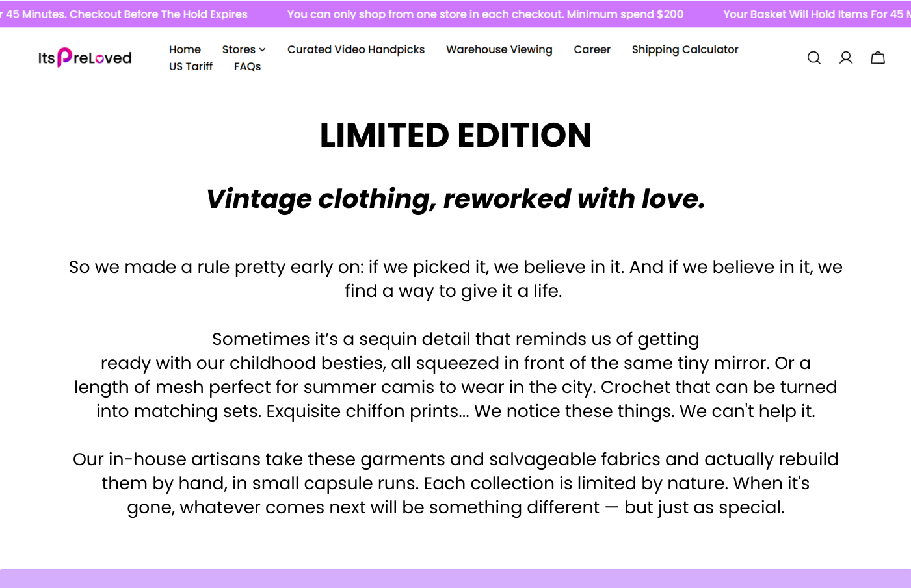This screenshot has width=911, height=588.
Task: Open Curated Video Handpicks page
Action: pyautogui.click(x=356, y=49)
